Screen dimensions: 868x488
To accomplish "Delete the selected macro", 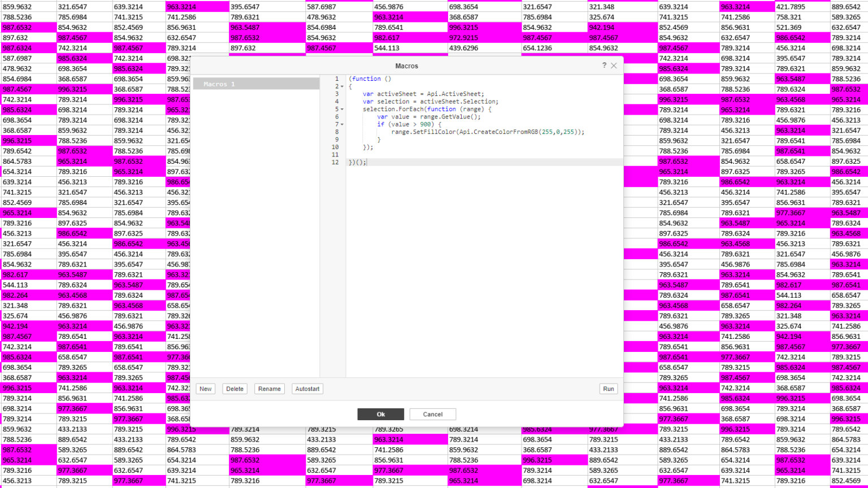I will click(235, 389).
